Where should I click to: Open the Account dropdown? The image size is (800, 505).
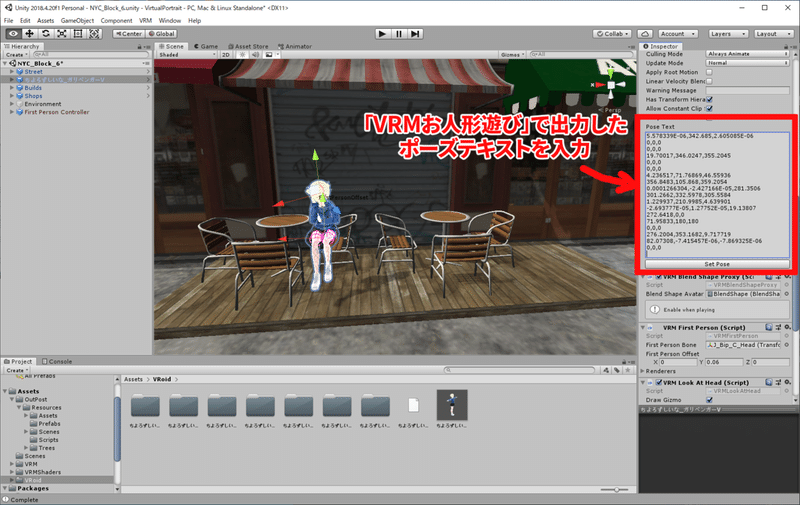[x=678, y=34]
